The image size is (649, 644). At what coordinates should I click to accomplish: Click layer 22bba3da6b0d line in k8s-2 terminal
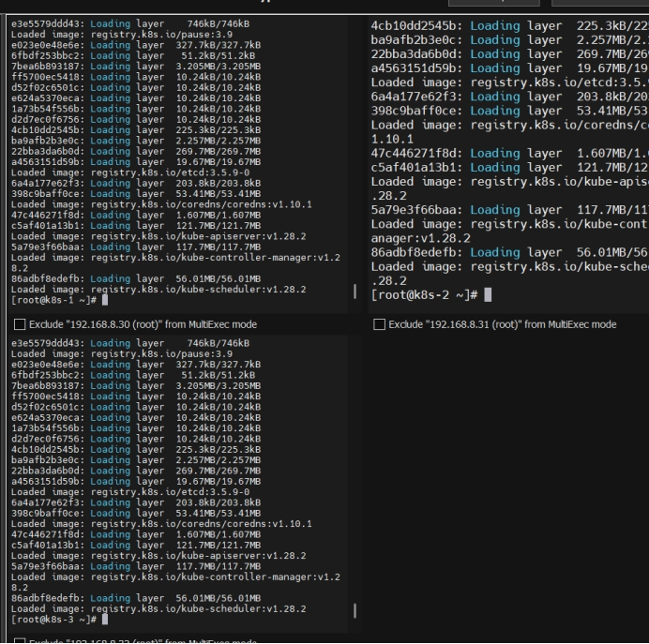coord(510,53)
